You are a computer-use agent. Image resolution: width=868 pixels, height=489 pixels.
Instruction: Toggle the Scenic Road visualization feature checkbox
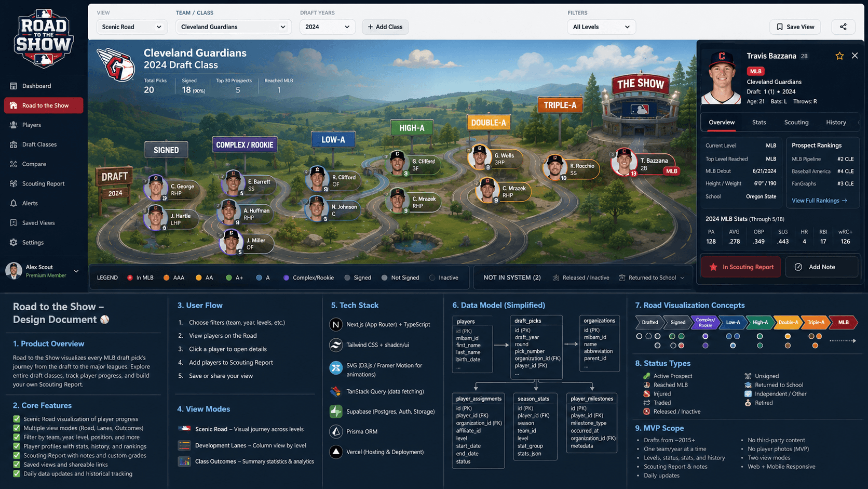pyautogui.click(x=17, y=419)
